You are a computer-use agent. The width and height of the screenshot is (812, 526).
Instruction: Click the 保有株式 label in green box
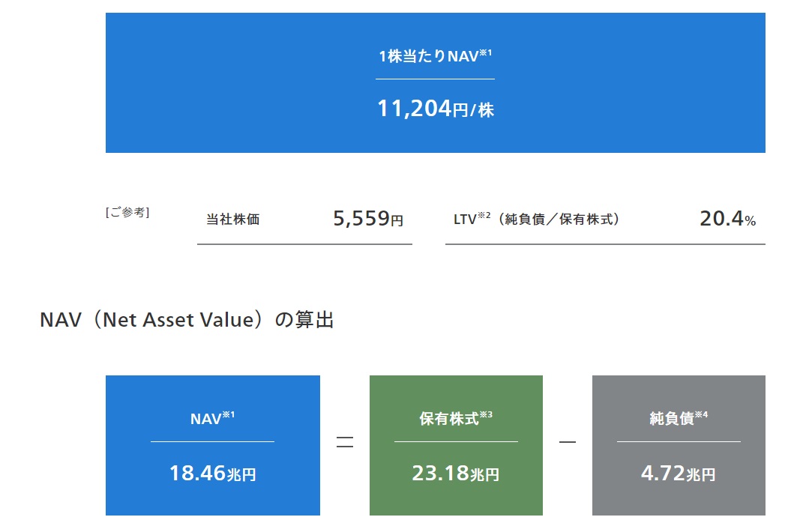click(x=448, y=419)
